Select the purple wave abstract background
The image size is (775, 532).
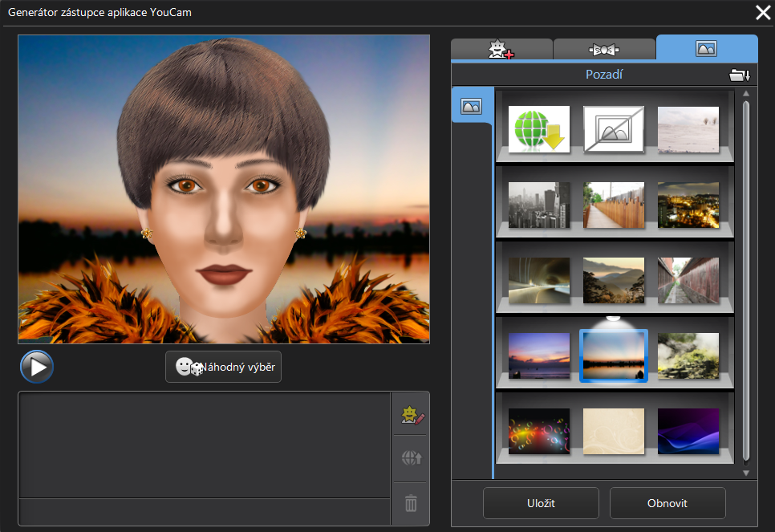(688, 431)
